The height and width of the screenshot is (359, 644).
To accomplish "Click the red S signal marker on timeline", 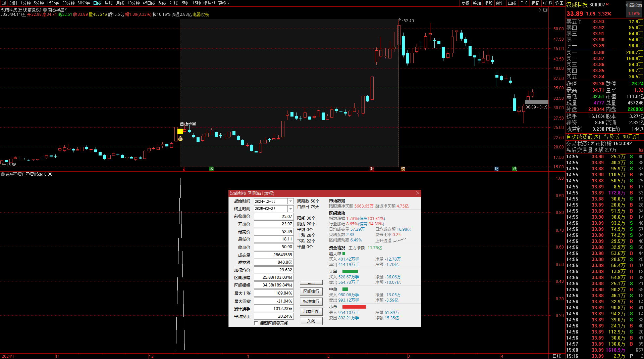I will tap(184, 169).
